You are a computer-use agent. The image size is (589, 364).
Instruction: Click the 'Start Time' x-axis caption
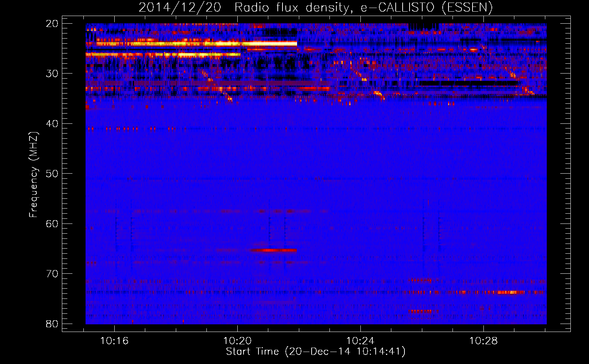316,352
